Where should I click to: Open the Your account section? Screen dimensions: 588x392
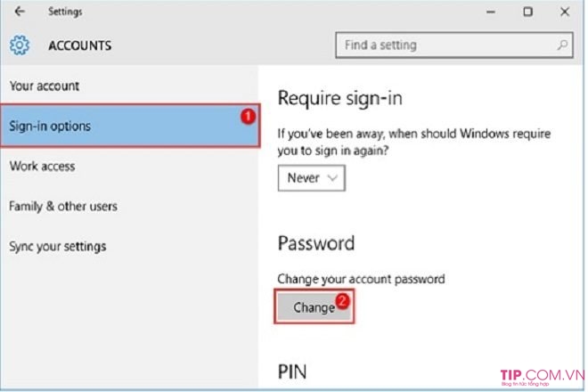click(45, 86)
